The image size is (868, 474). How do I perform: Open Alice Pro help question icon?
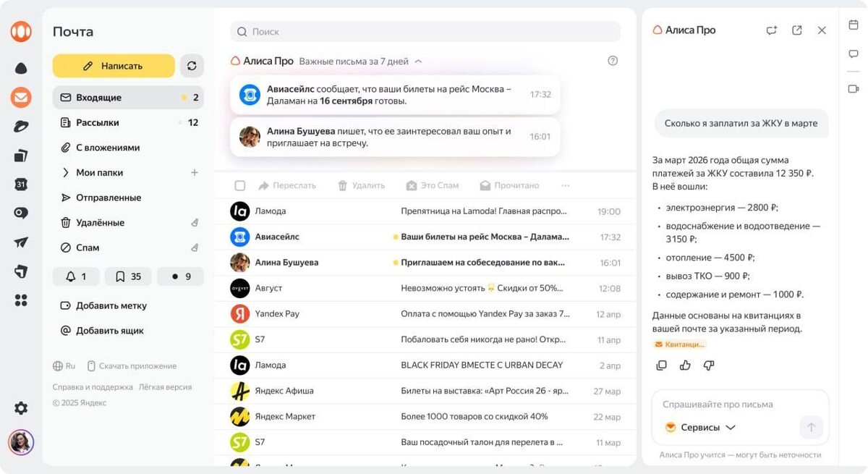613,61
